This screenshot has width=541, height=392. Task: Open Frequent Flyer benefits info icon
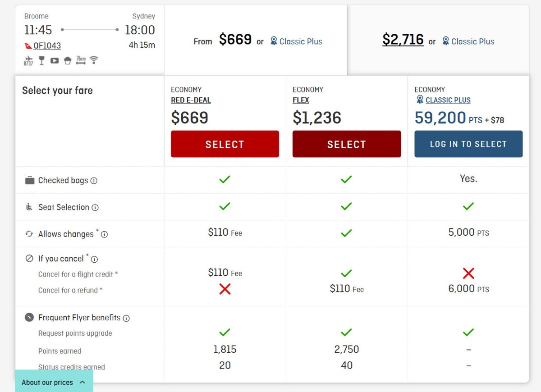[126, 318]
